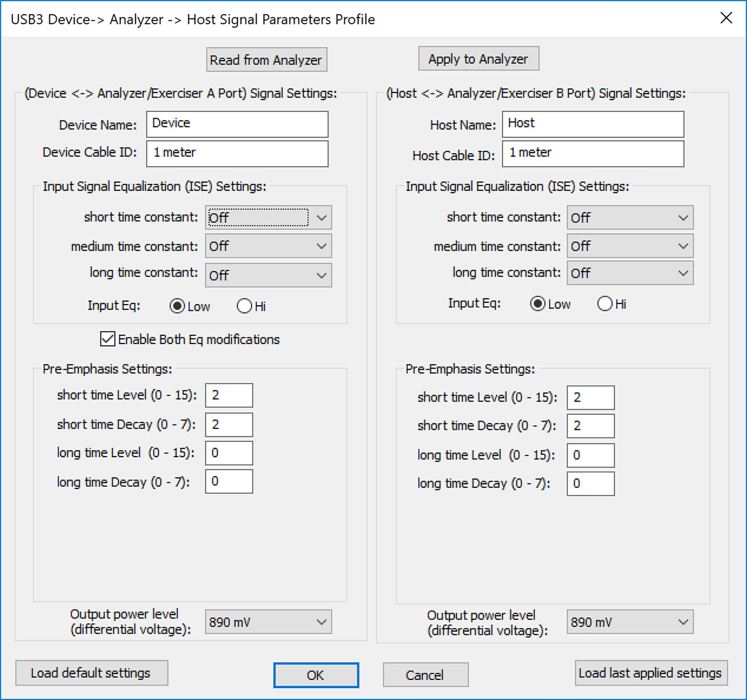
Task: Open Device output power level dropdown
Action: tap(268, 622)
